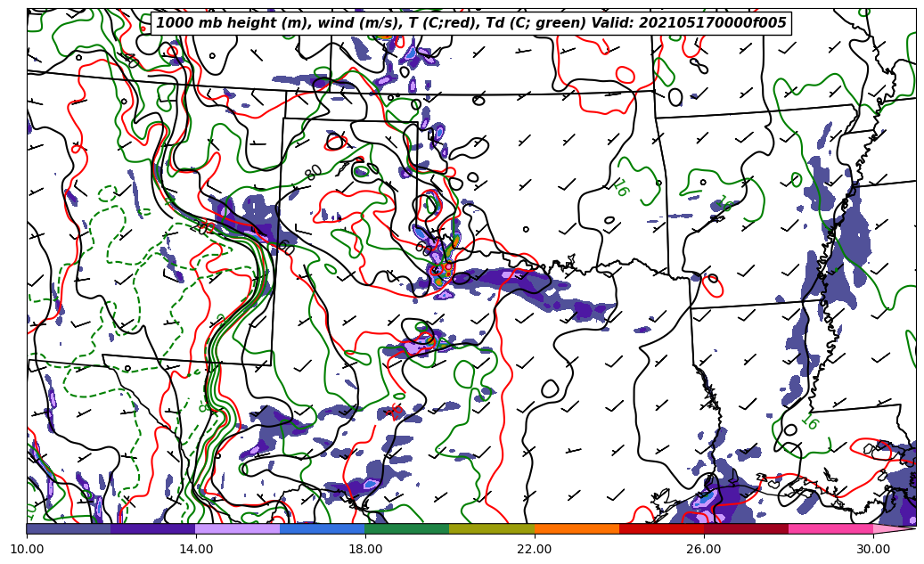Image resolution: width=924 pixels, height=564 pixels.
Task: Pick the slate-blue colorbar segment starting at 10.00
Action: click(69, 528)
